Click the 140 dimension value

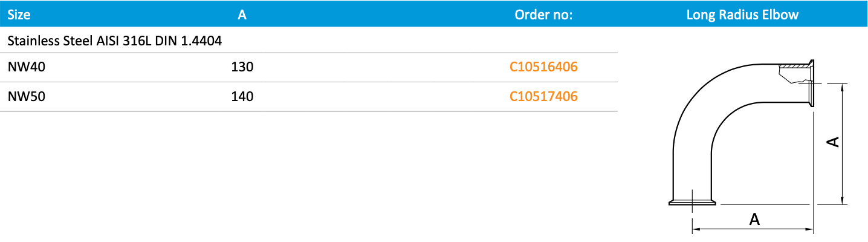click(x=242, y=96)
